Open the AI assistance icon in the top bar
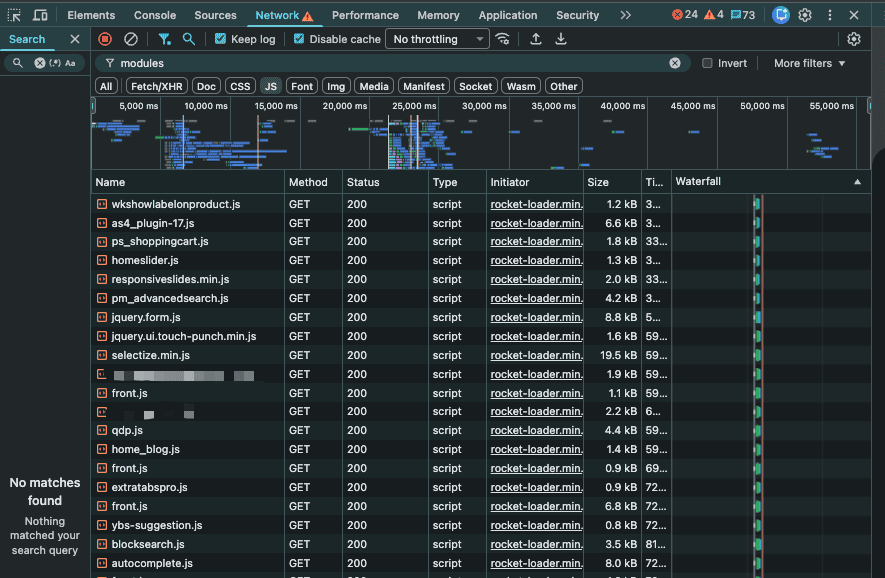885x578 pixels. pyautogui.click(x=781, y=15)
